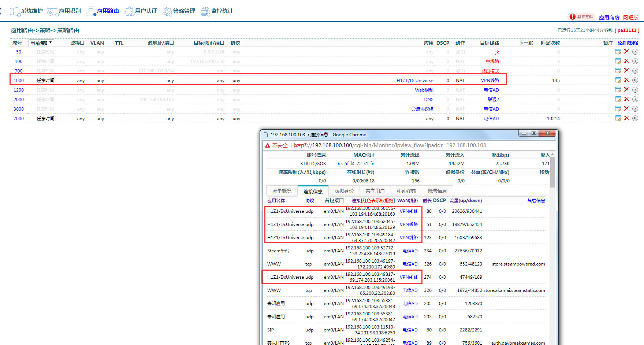
Task: Open the 当前策略 dropdown
Action: [41, 43]
